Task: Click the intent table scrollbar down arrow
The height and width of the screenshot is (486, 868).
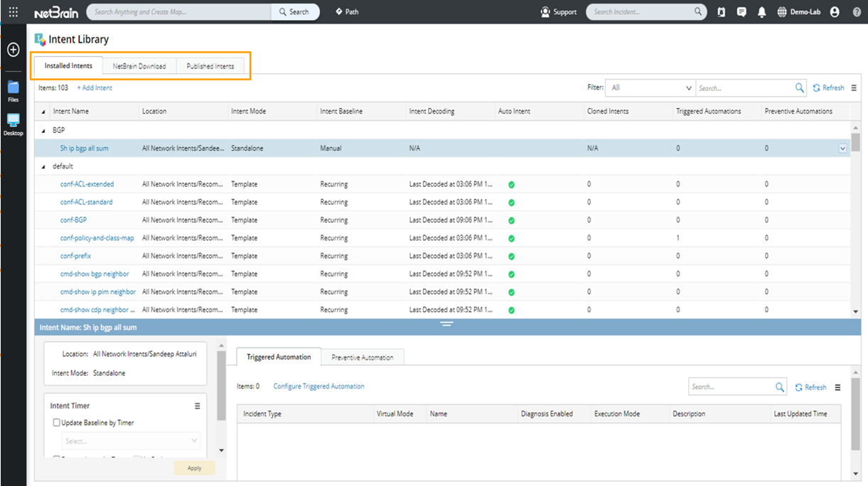Action: tap(856, 312)
